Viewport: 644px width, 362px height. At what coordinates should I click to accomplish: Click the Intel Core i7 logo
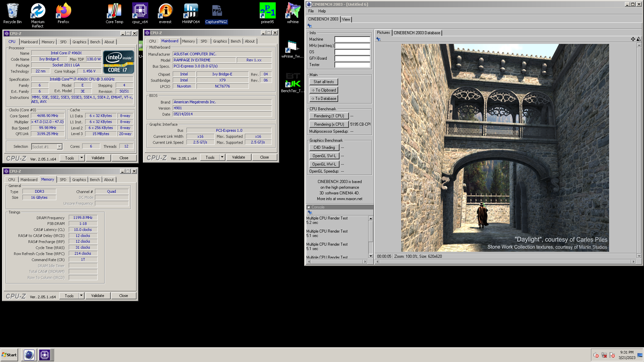tap(119, 62)
